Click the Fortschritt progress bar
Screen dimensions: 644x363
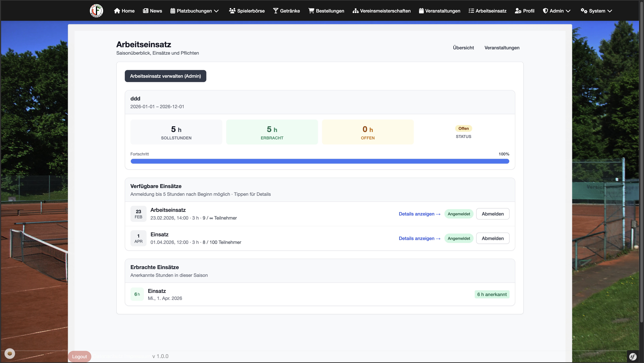pos(320,161)
